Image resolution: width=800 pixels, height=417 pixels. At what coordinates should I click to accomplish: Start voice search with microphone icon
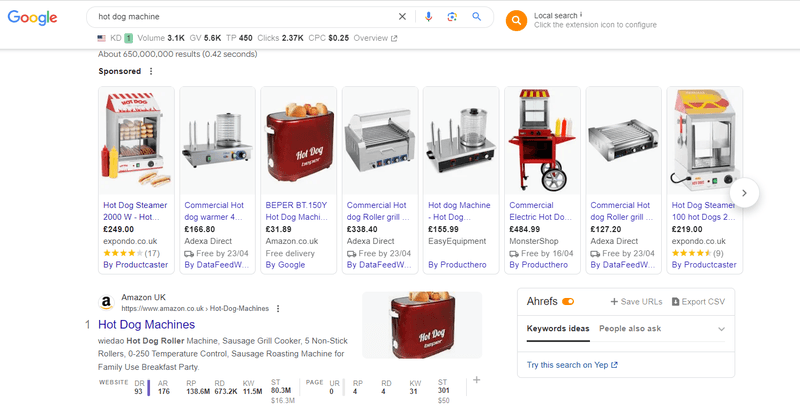click(x=428, y=17)
